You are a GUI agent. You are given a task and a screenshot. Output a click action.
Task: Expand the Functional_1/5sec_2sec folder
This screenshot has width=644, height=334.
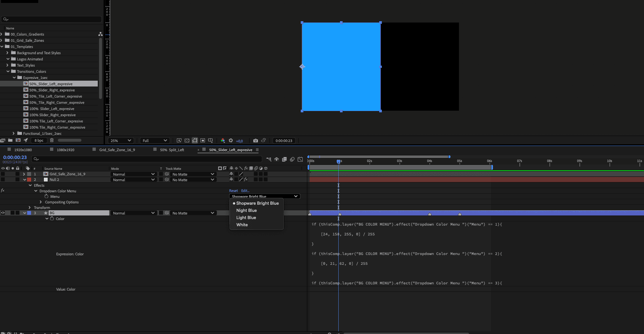pos(13,134)
